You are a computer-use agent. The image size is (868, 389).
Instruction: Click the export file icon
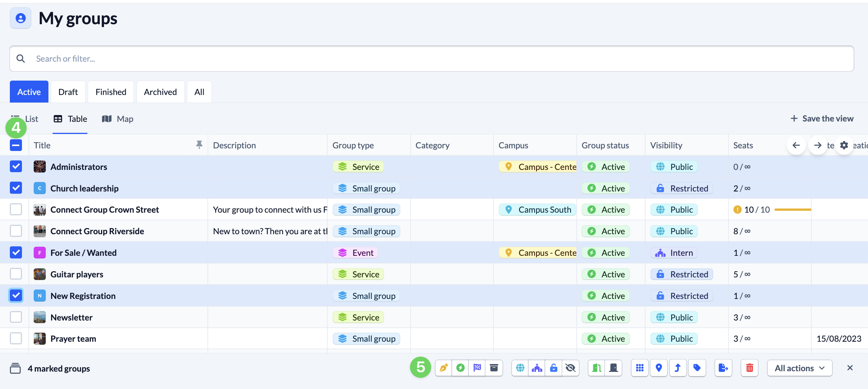723,368
